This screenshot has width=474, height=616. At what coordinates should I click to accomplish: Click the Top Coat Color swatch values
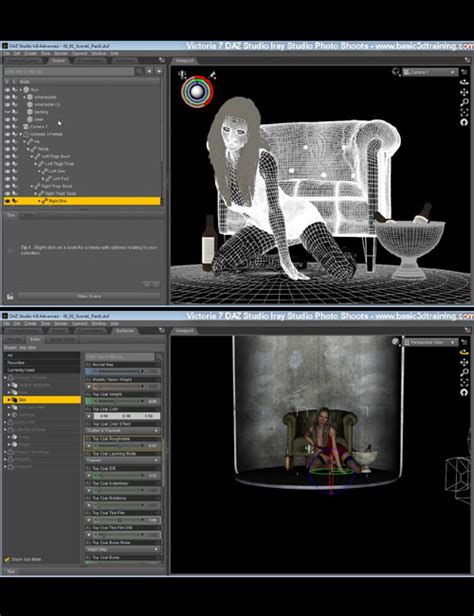pos(126,416)
